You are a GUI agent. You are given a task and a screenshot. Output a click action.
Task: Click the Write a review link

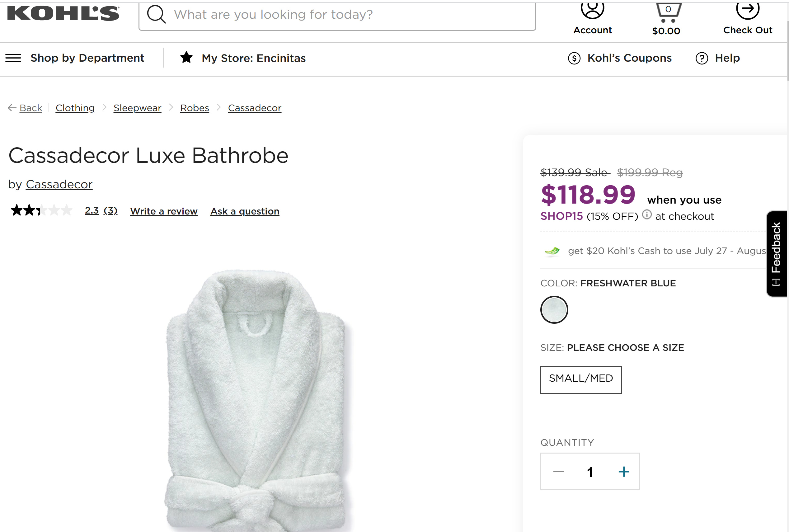tap(163, 211)
